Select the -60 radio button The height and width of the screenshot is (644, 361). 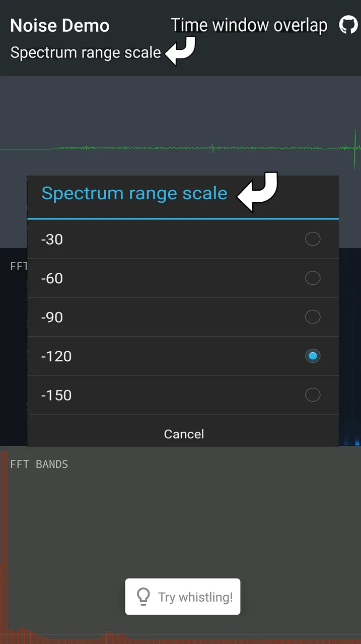(313, 278)
